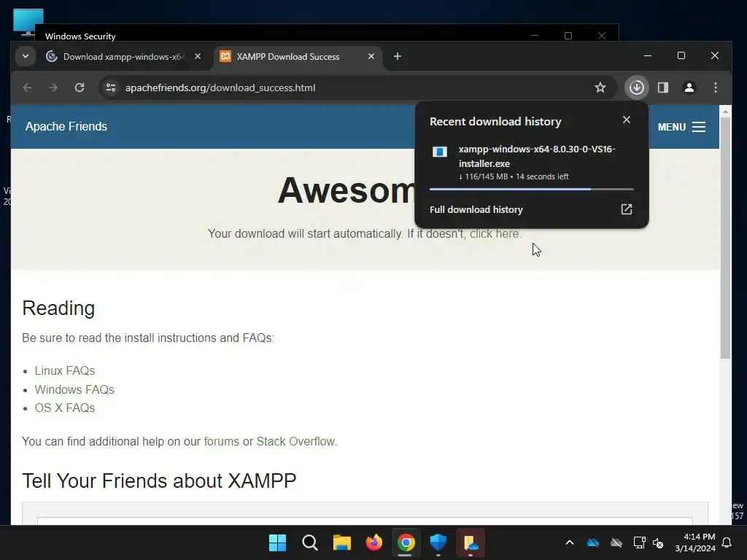Open taskbar Search icon
The height and width of the screenshot is (560, 747).
[x=309, y=542]
